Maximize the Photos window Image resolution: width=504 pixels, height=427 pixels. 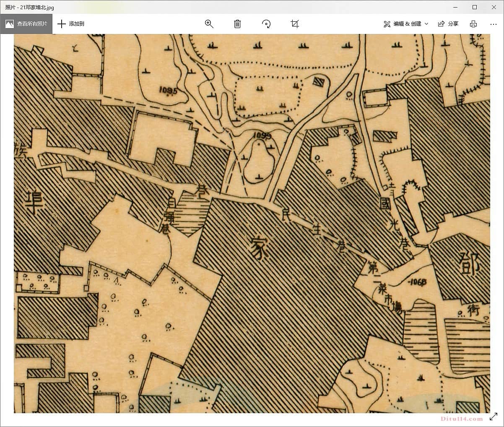(475, 7)
